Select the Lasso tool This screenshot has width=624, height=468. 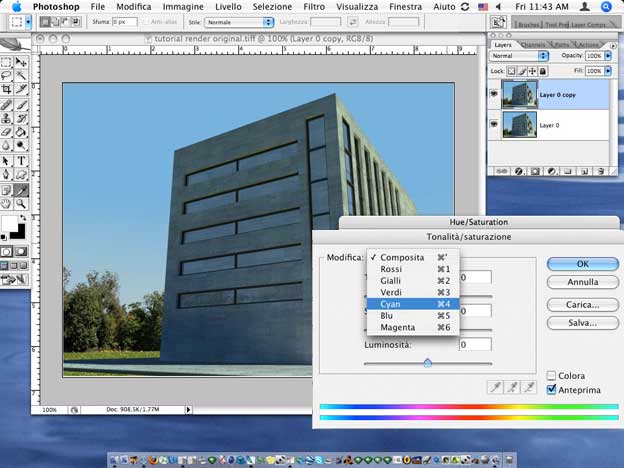[x=8, y=75]
